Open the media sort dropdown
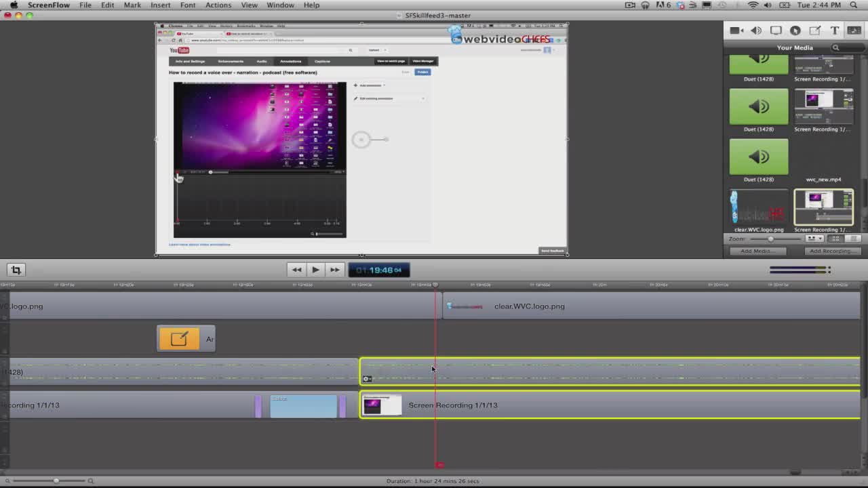 tap(814, 239)
